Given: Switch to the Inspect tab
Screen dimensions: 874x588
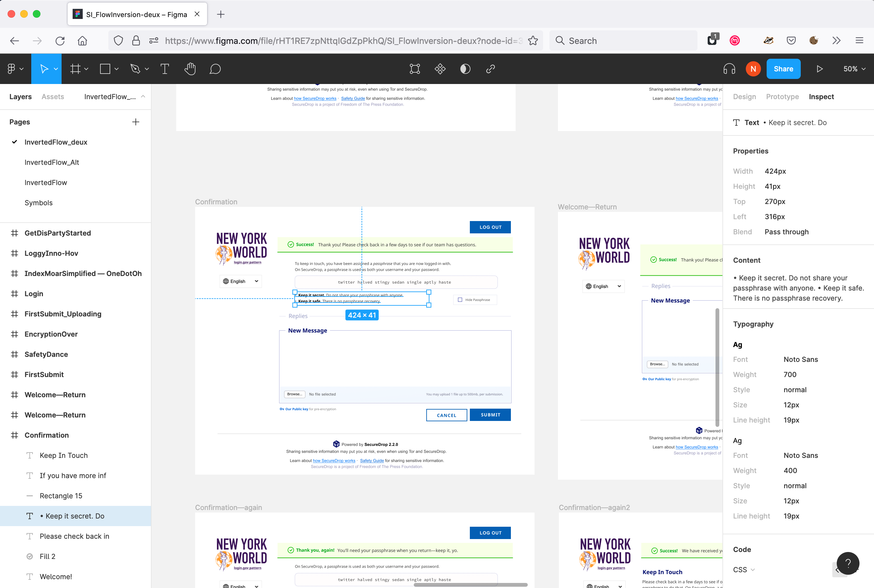Looking at the screenshot, I should pyautogui.click(x=821, y=96).
